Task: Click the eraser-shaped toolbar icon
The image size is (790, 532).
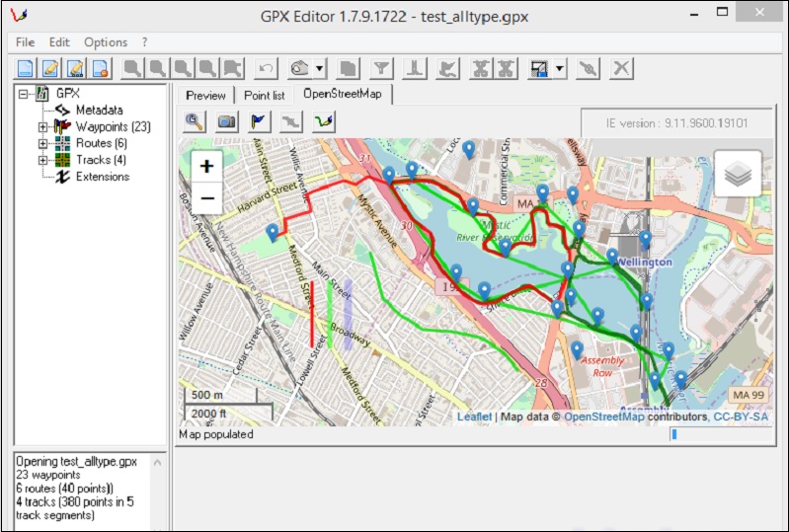Action: [x=300, y=68]
